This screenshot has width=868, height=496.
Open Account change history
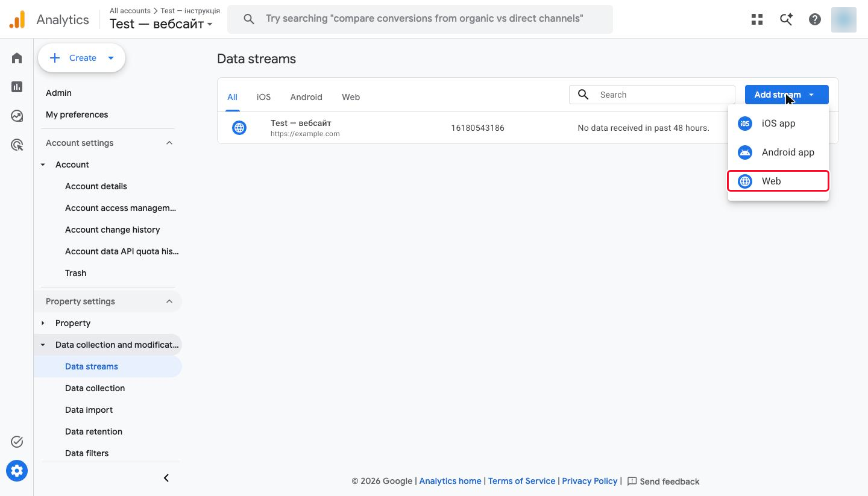tap(113, 230)
